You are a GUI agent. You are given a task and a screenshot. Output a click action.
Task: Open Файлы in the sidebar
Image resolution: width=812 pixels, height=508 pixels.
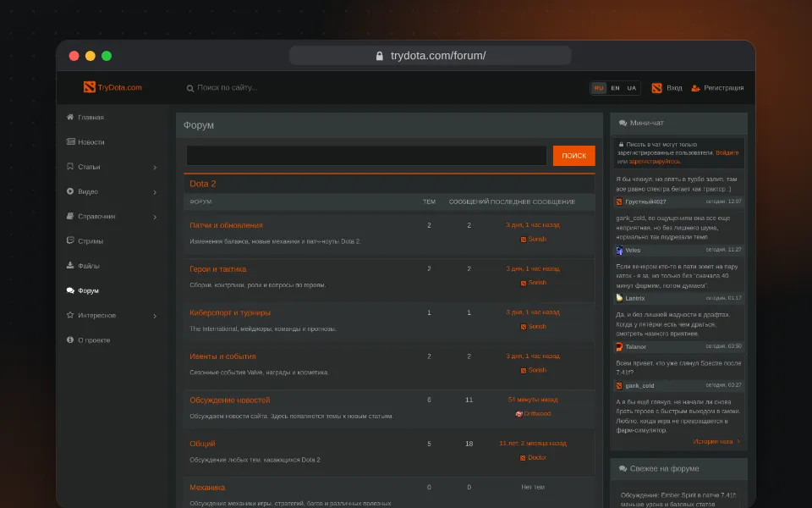(89, 266)
